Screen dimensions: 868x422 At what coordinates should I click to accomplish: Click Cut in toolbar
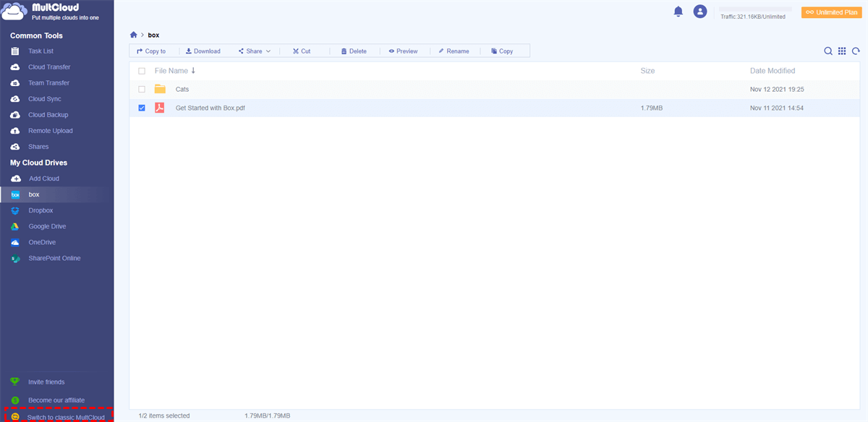click(x=302, y=51)
